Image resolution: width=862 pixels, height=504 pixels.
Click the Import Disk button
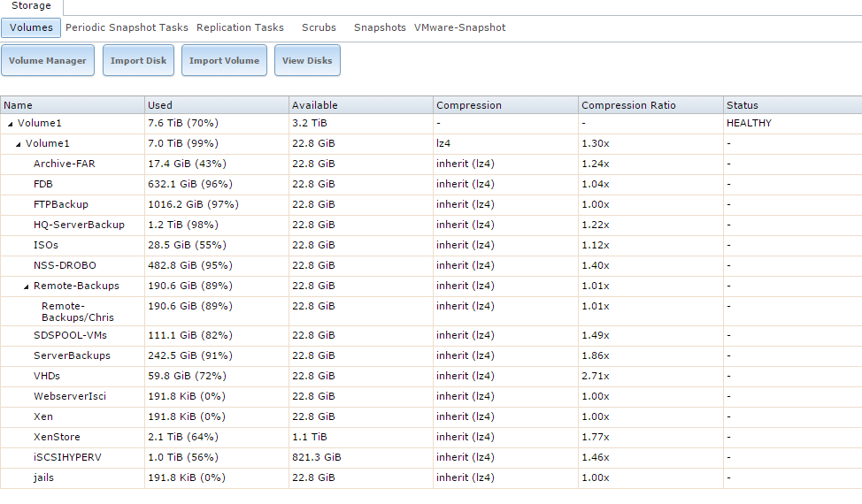pyautogui.click(x=139, y=60)
